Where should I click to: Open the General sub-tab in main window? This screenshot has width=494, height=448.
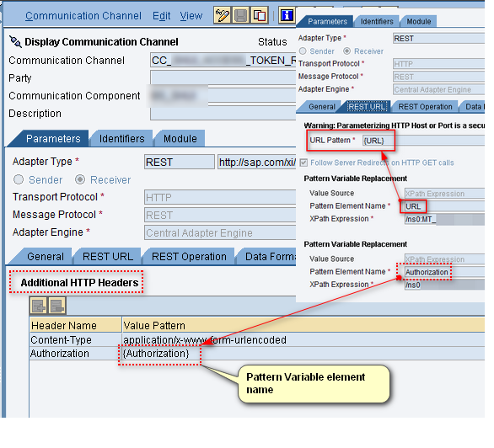pos(46,257)
